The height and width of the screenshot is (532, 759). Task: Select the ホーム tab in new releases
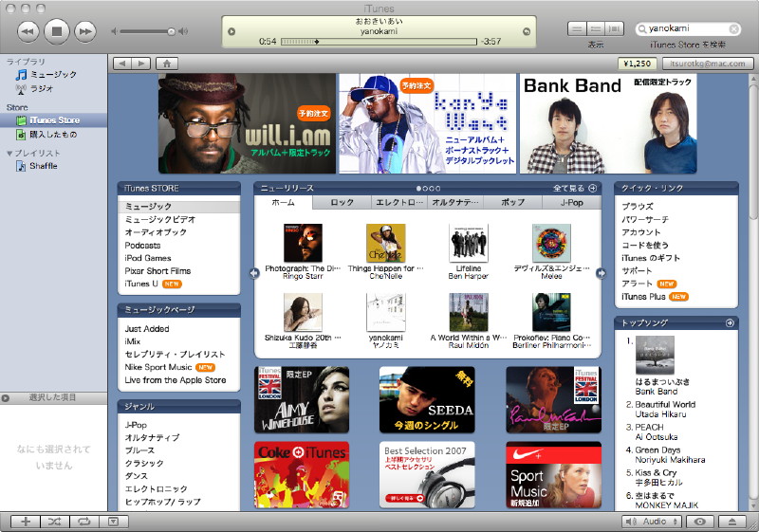(x=283, y=203)
